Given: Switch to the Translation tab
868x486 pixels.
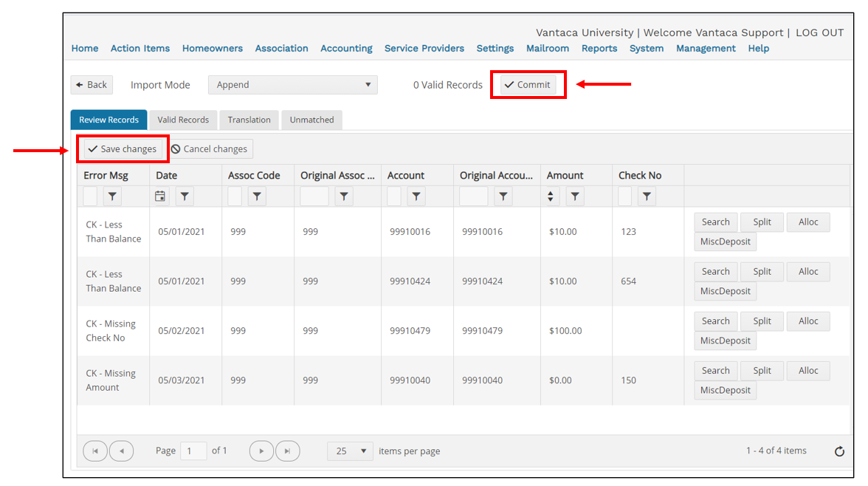Looking at the screenshot, I should (x=249, y=120).
